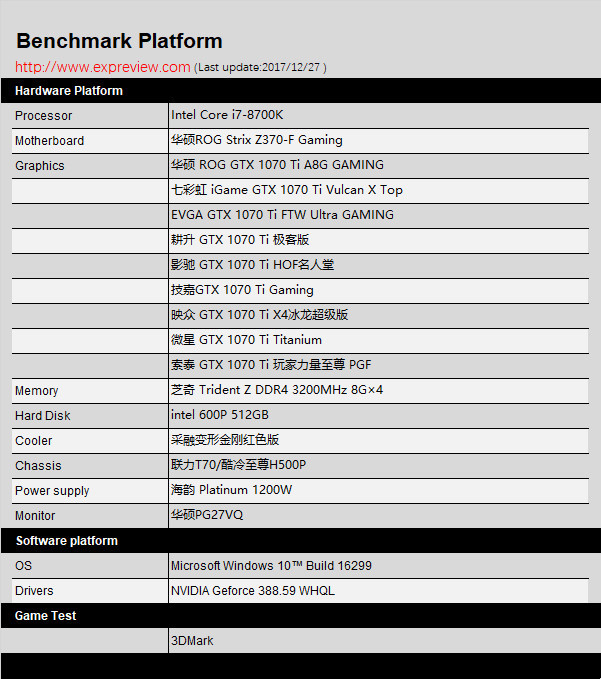Click the Trident Z DDR4 3200MHz memory cell

pyautogui.click(x=378, y=390)
